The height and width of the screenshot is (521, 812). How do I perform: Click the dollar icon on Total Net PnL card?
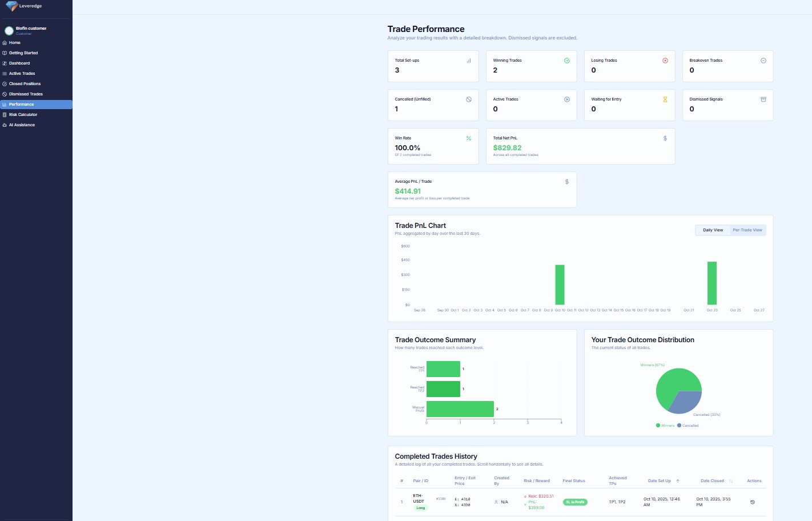(x=665, y=138)
